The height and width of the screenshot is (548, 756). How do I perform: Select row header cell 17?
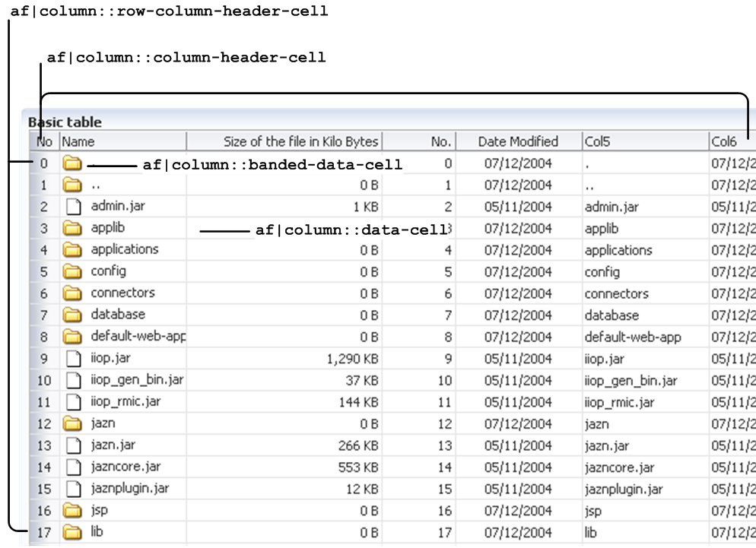click(x=43, y=532)
